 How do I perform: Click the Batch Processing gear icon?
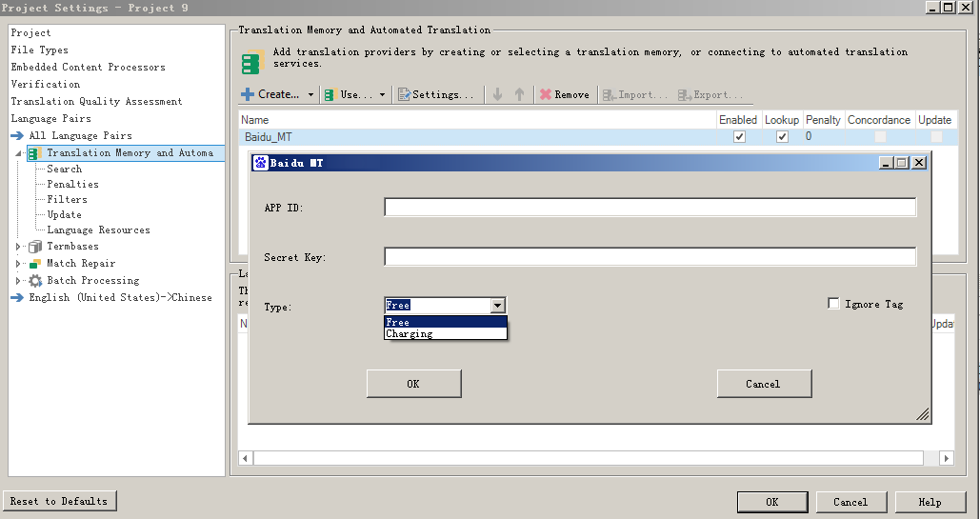(x=35, y=281)
